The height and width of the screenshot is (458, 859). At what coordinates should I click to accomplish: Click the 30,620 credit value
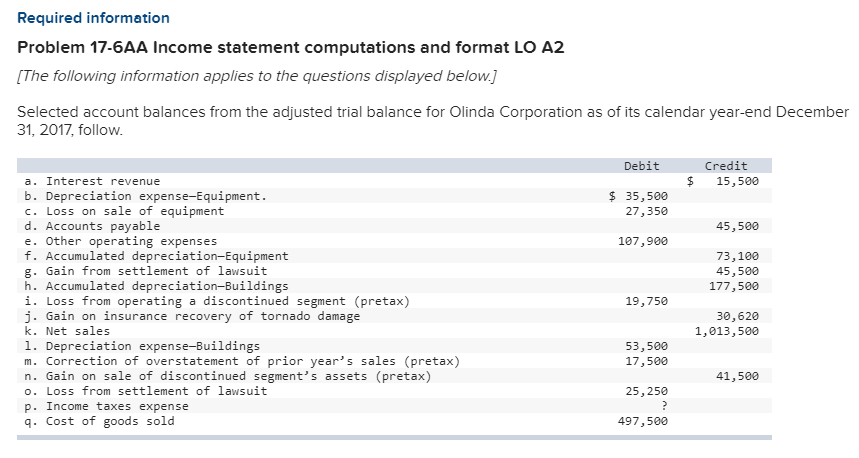pyautogui.click(x=737, y=316)
